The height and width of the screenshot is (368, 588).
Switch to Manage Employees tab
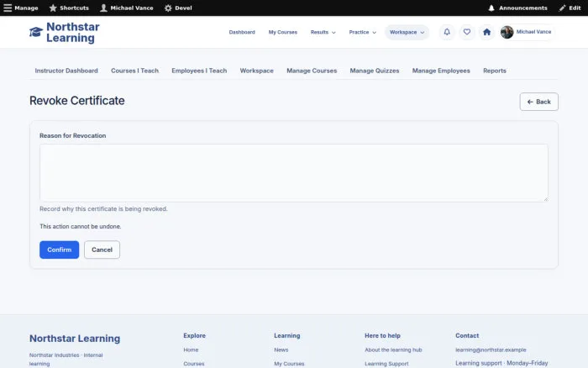point(441,71)
